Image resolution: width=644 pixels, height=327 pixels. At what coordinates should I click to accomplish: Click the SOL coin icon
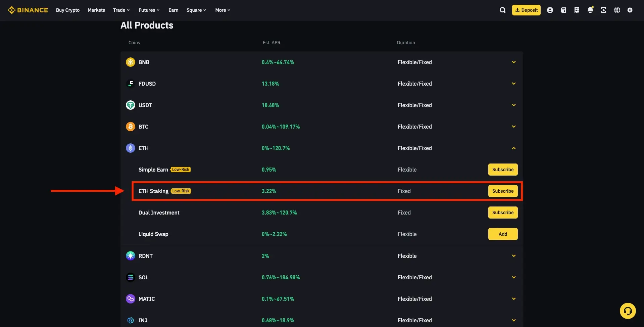click(x=131, y=277)
